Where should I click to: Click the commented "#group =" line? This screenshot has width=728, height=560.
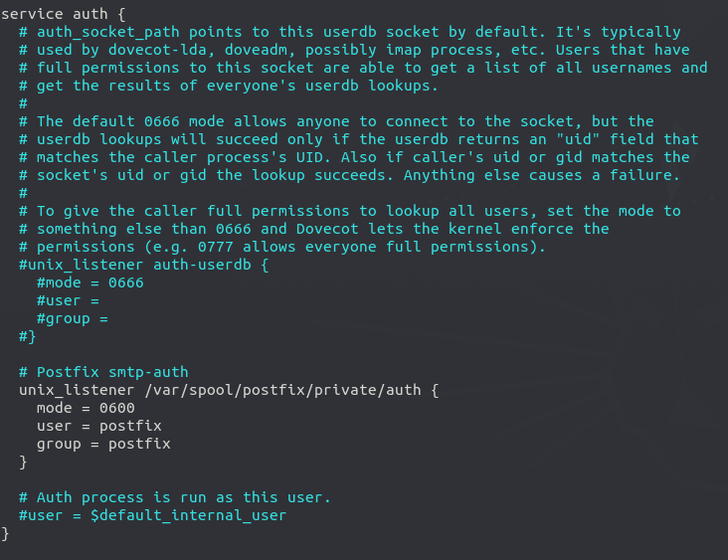tap(72, 319)
